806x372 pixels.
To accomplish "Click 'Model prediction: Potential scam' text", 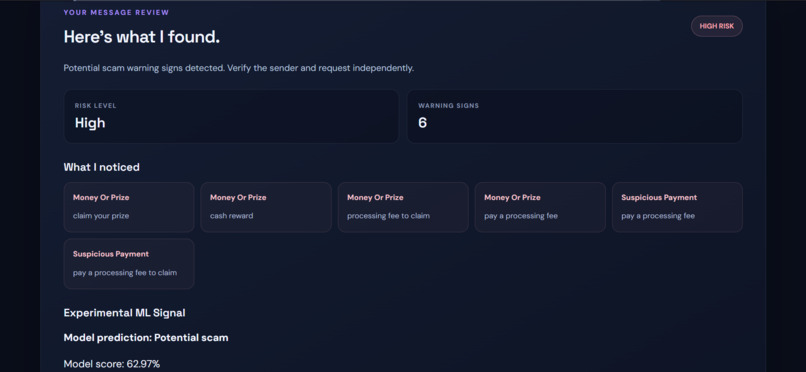I will [x=146, y=338].
